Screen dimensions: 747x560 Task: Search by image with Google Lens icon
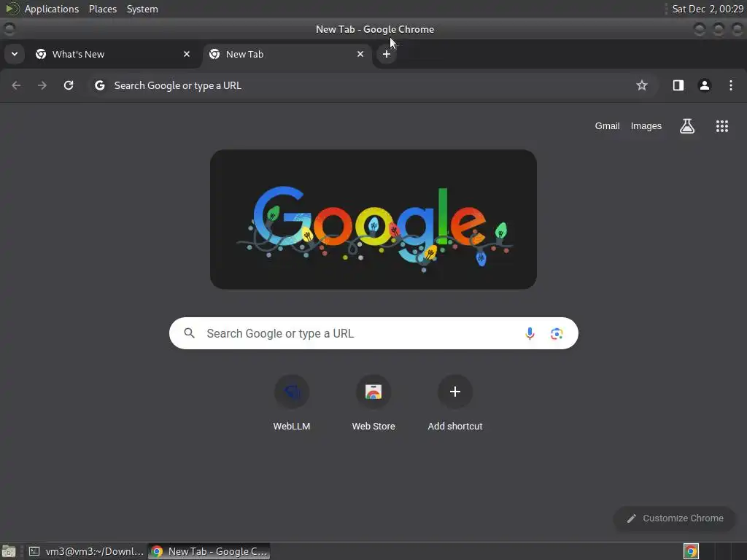[x=557, y=333]
